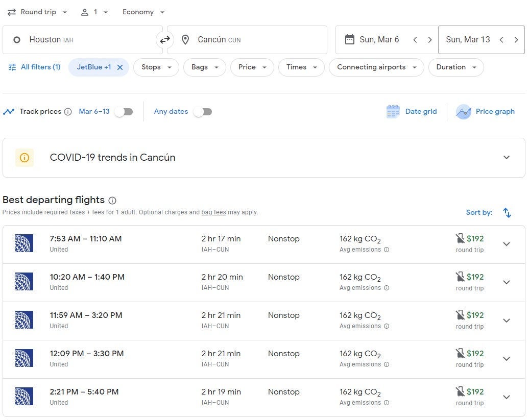Toggle Track prices for Mar 6–13
Screen dimensions: 529x420
click(123, 112)
